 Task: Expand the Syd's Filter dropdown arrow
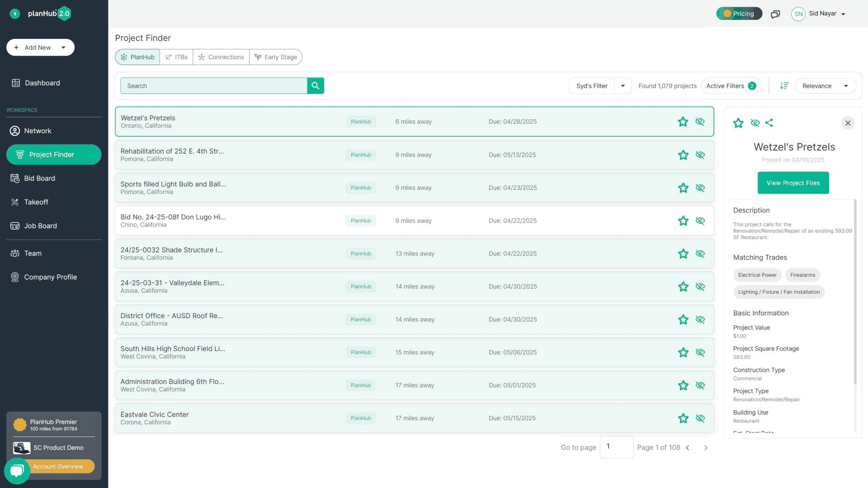tap(623, 86)
